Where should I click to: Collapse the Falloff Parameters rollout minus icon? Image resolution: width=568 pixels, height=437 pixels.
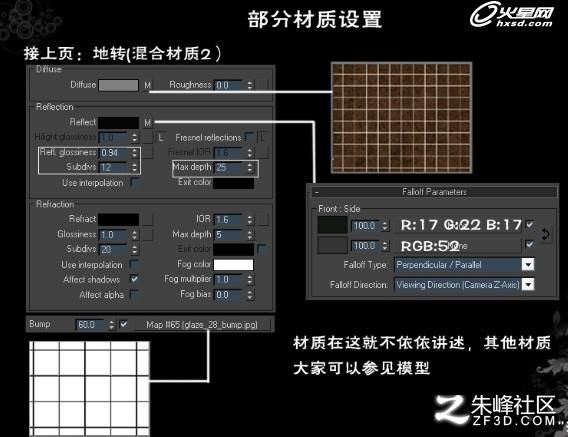click(x=317, y=192)
